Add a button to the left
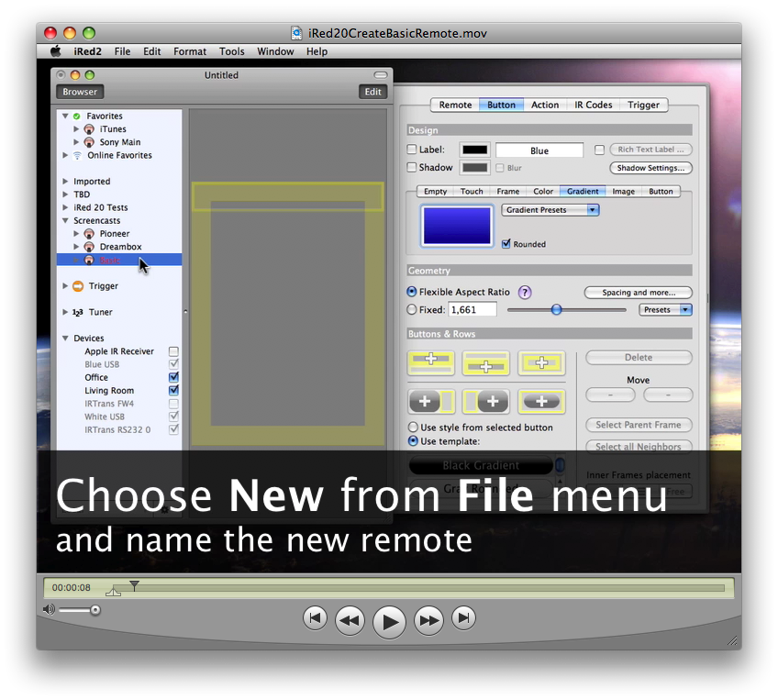 (x=430, y=401)
